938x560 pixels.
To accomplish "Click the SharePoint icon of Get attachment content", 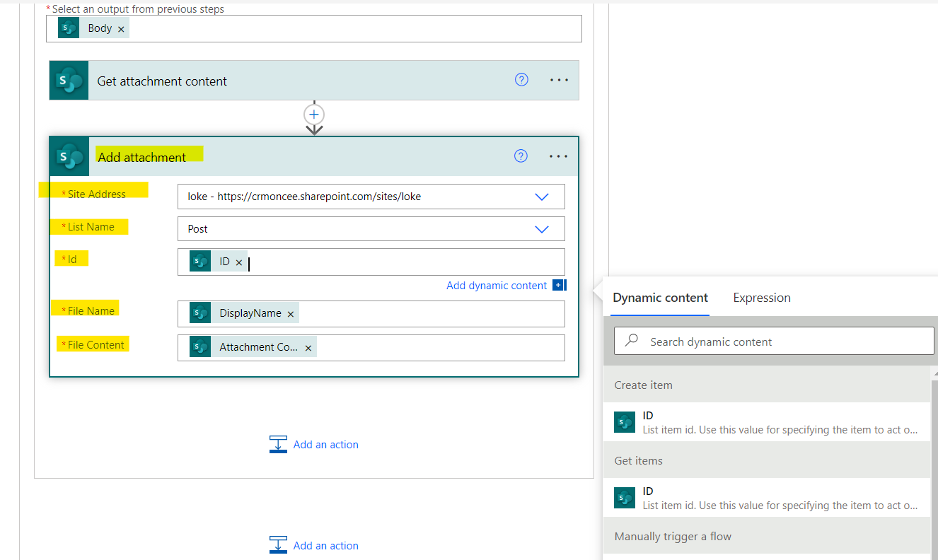I will [69, 80].
